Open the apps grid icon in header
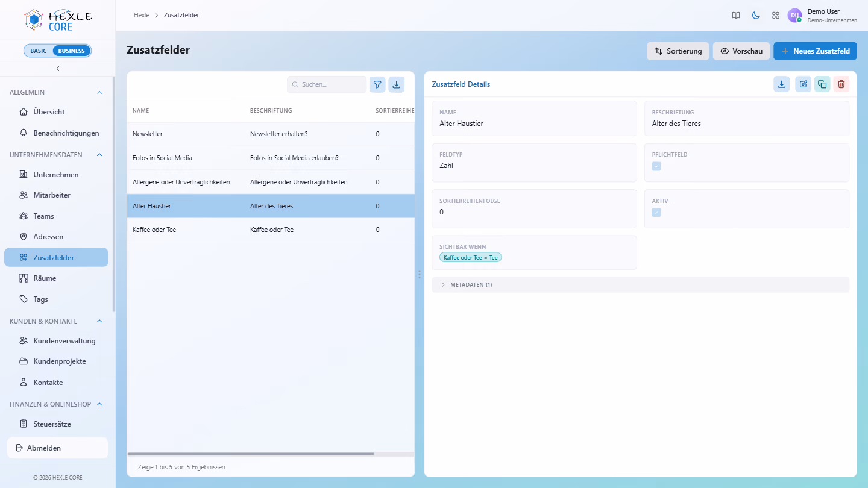 (x=776, y=16)
